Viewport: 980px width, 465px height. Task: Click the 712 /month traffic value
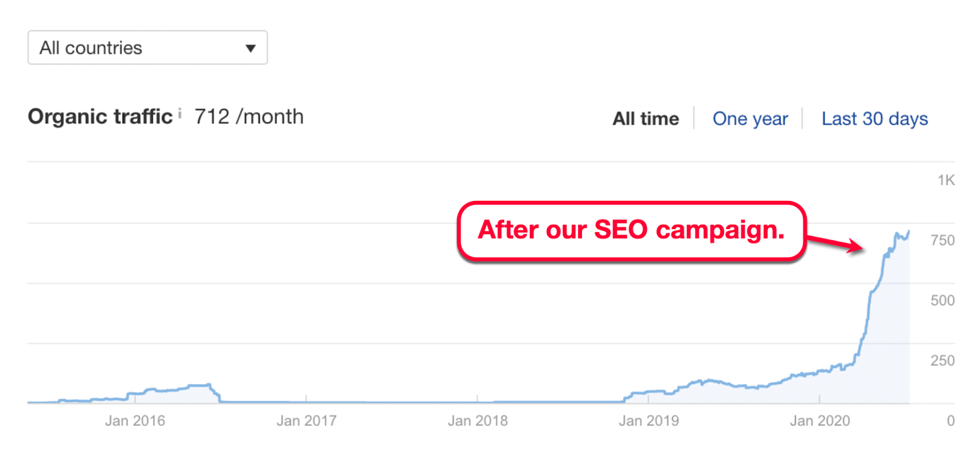click(249, 116)
